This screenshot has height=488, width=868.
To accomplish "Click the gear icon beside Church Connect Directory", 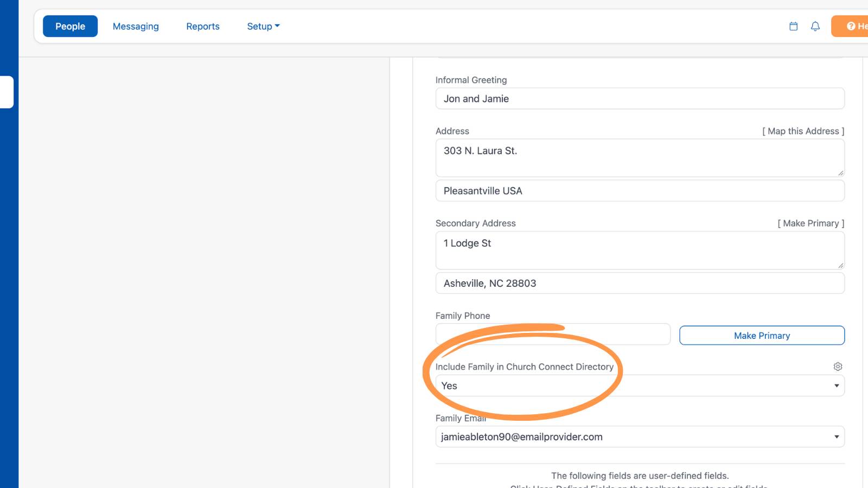I will click(x=838, y=367).
